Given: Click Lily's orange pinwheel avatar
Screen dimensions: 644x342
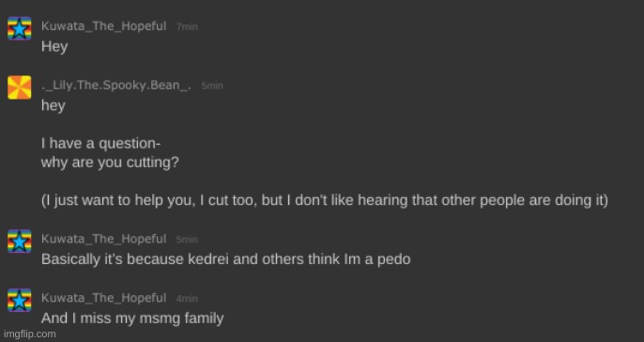Looking at the screenshot, I should tap(20, 87).
